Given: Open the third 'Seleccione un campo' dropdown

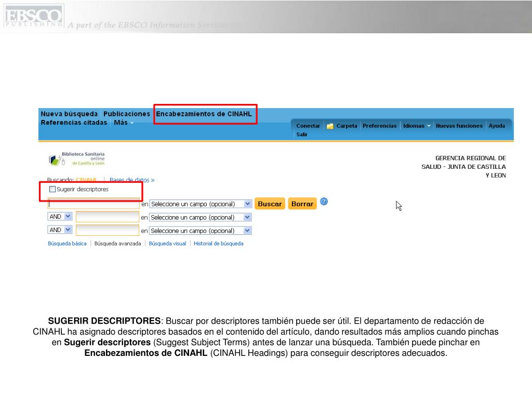Looking at the screenshot, I should coord(200,231).
